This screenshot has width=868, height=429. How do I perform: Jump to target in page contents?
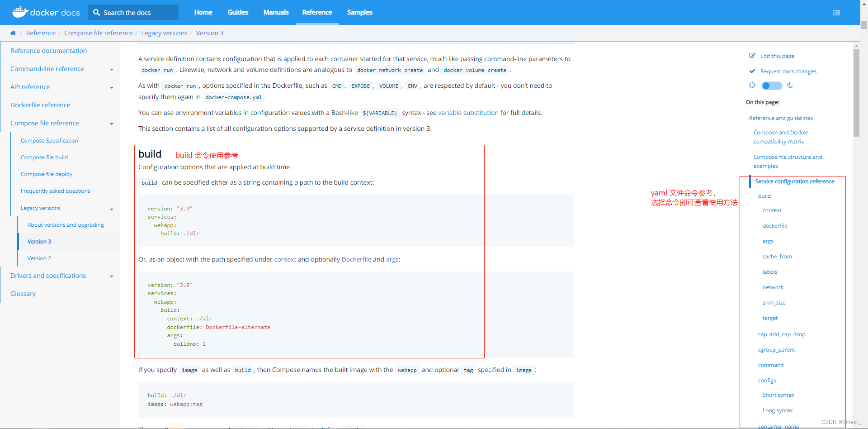click(x=770, y=318)
